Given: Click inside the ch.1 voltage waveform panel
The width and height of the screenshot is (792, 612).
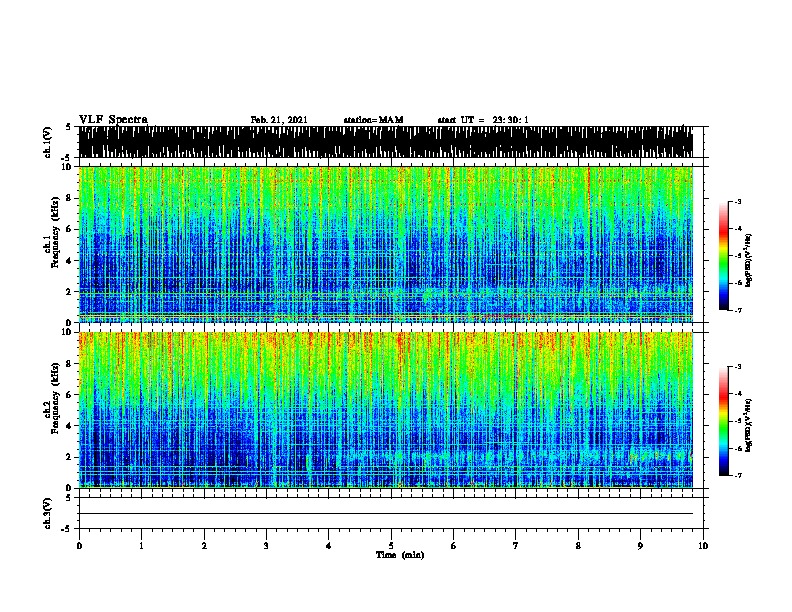Looking at the screenshot, I should (386, 142).
